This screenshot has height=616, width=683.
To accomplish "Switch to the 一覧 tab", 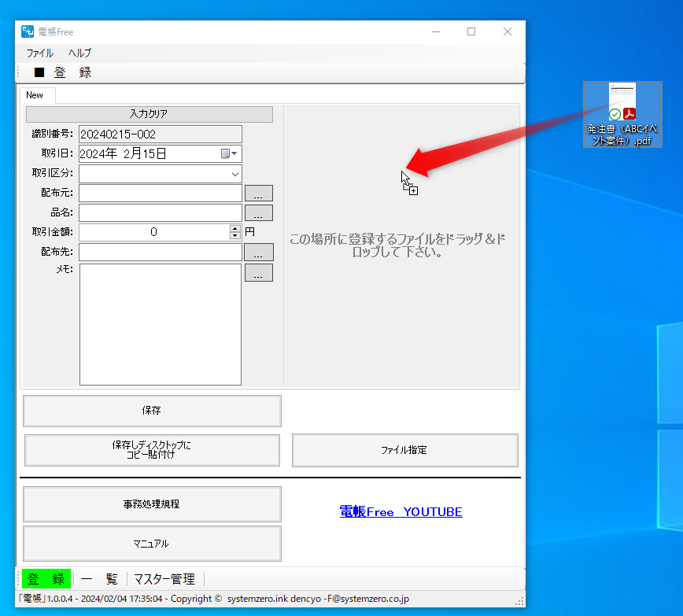I will tap(99, 578).
